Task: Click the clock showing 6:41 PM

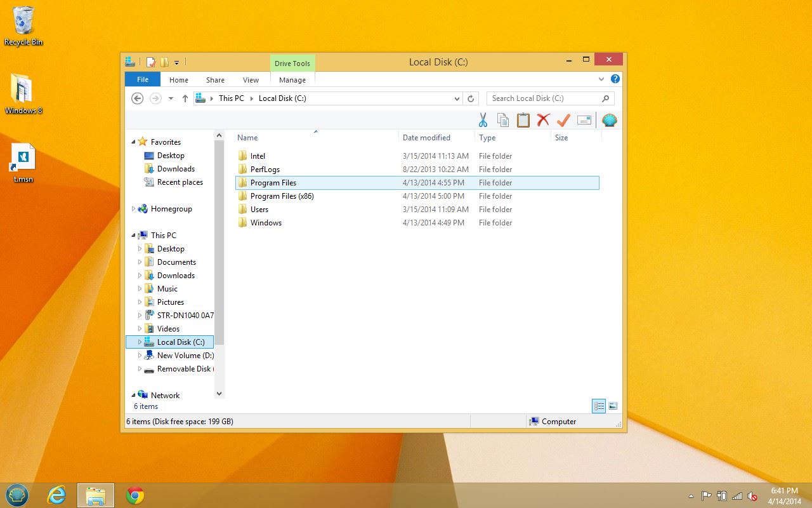Action: point(785,491)
